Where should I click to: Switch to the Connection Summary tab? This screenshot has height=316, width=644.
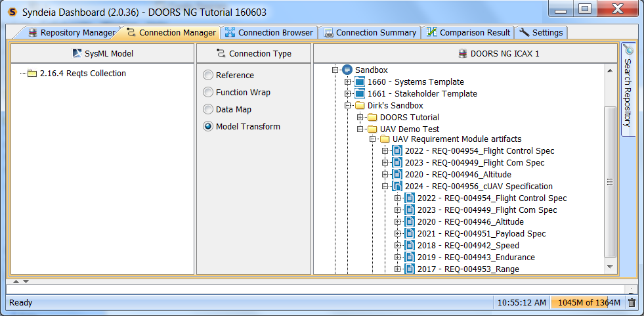370,32
